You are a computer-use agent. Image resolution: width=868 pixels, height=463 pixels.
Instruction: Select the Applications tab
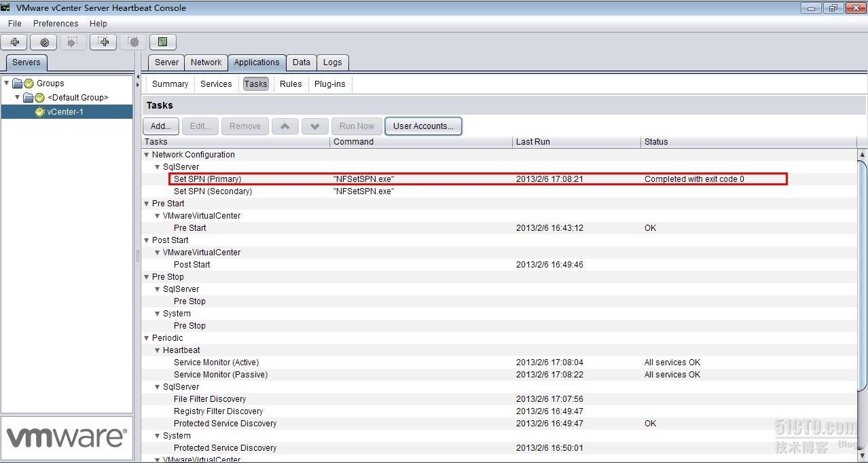coord(257,62)
